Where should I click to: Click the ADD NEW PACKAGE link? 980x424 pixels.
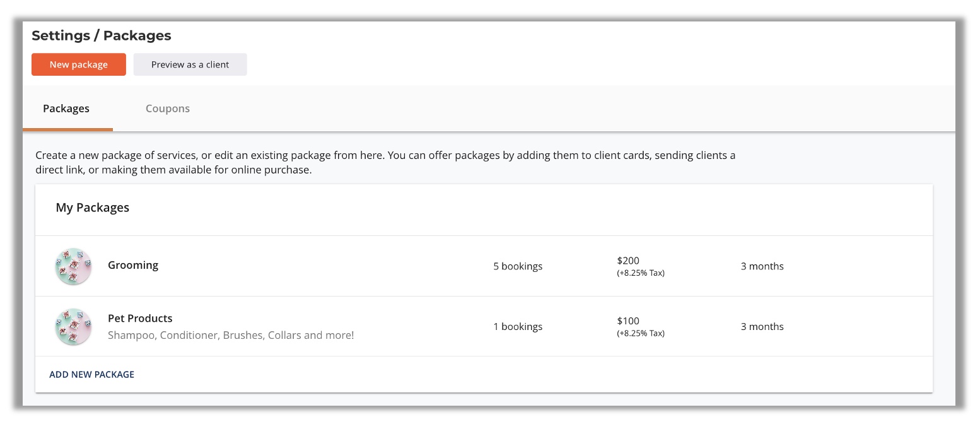pos(92,374)
